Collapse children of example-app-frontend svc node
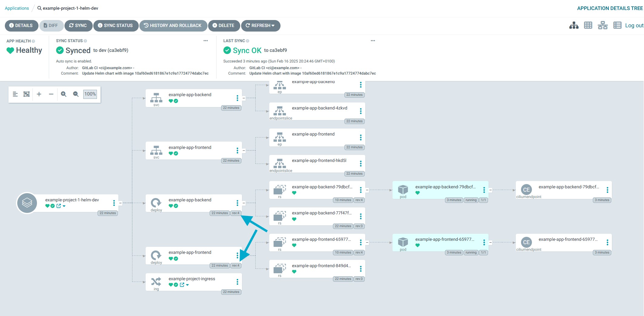 [244, 150]
